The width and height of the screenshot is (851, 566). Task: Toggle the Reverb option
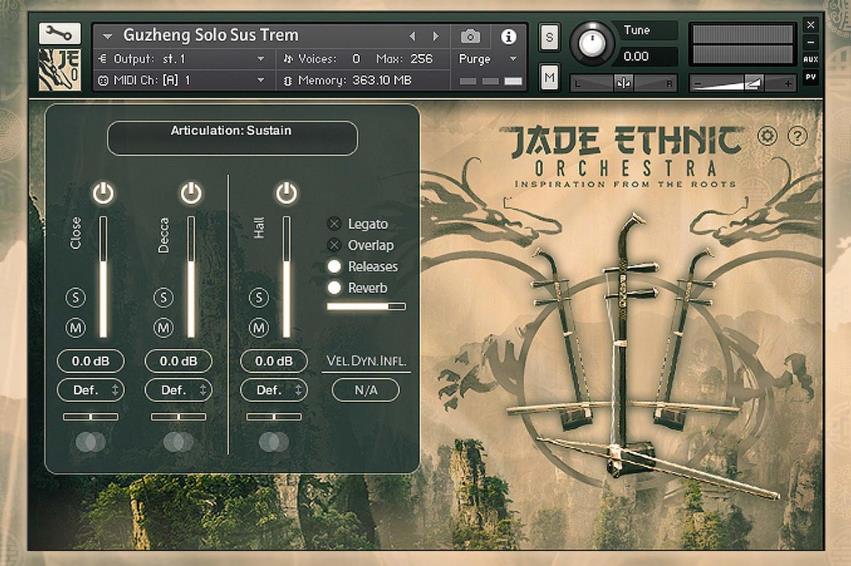click(x=334, y=288)
